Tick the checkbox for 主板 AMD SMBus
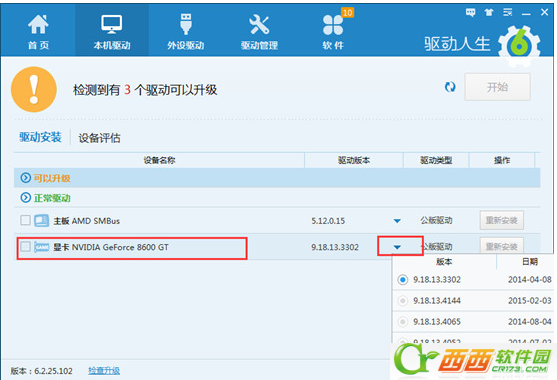Viewport: 557px width, 380px height. coord(25,220)
